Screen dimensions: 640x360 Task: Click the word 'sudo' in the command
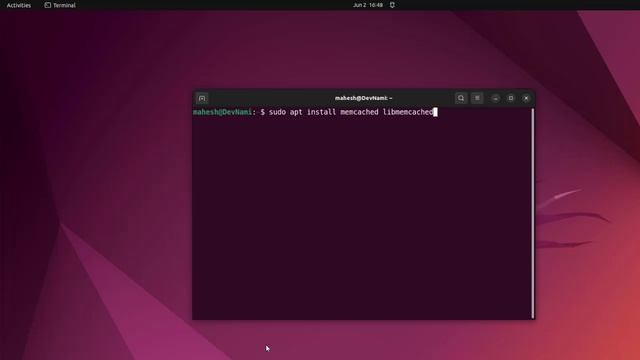[277, 112]
